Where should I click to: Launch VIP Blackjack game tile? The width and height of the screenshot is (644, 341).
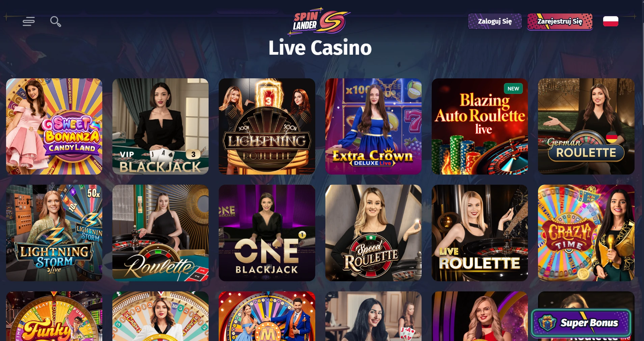click(x=160, y=127)
